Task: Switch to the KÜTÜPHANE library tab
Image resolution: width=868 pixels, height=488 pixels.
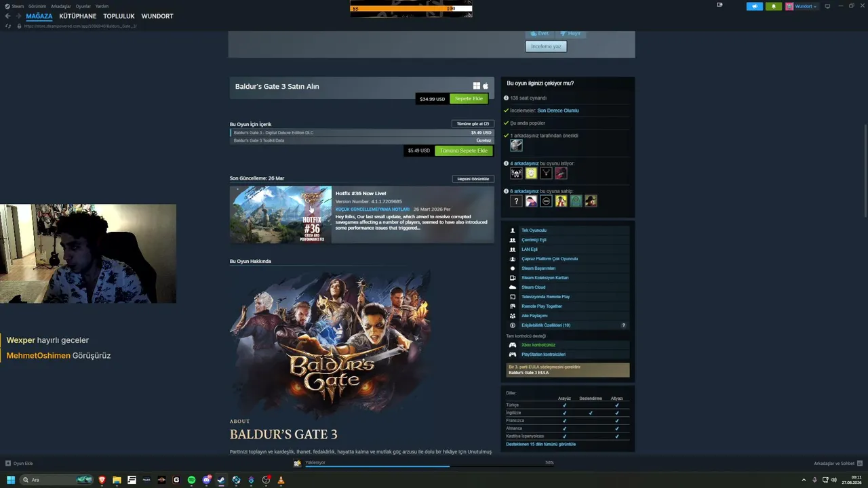Action: (x=78, y=16)
